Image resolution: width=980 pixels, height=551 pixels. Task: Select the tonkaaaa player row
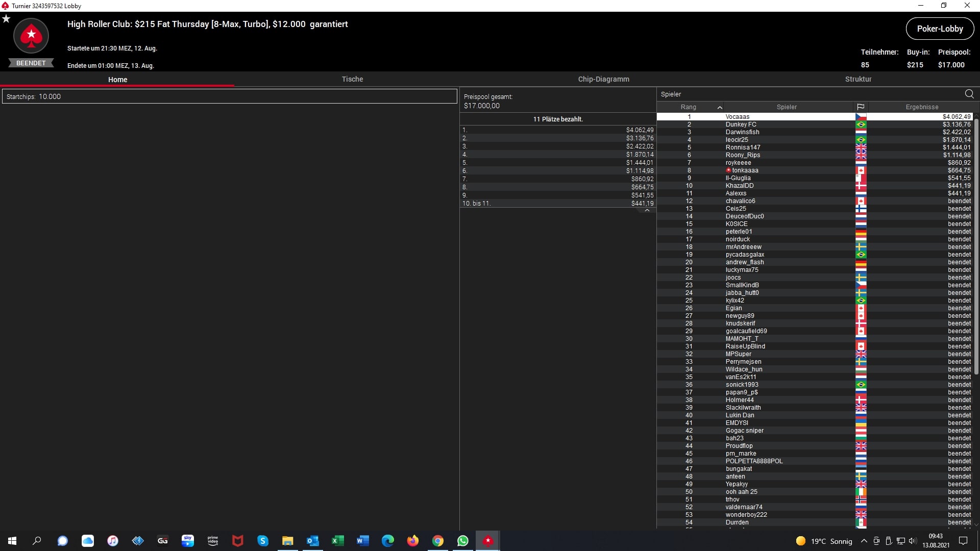[745, 170]
